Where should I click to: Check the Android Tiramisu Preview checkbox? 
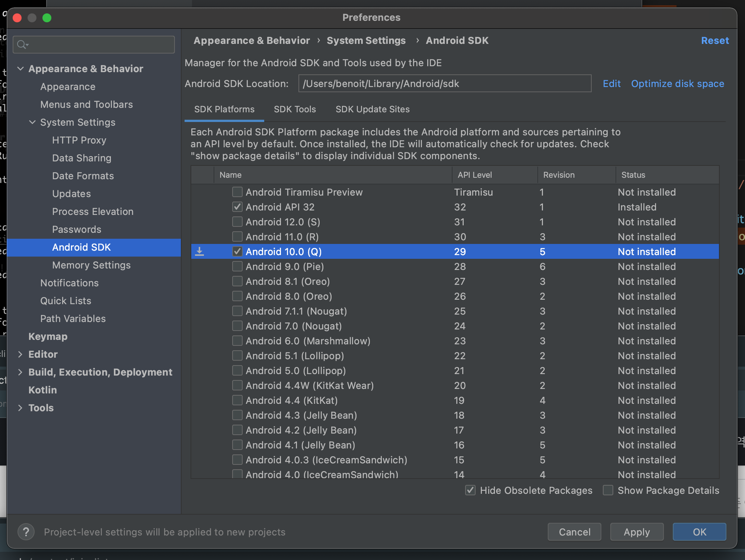click(237, 192)
